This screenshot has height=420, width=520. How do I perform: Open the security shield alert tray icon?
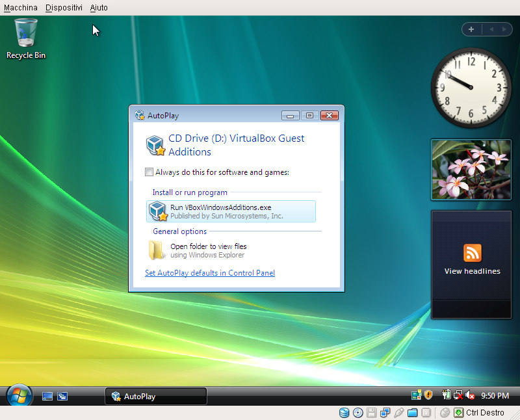pyautogui.click(x=428, y=395)
